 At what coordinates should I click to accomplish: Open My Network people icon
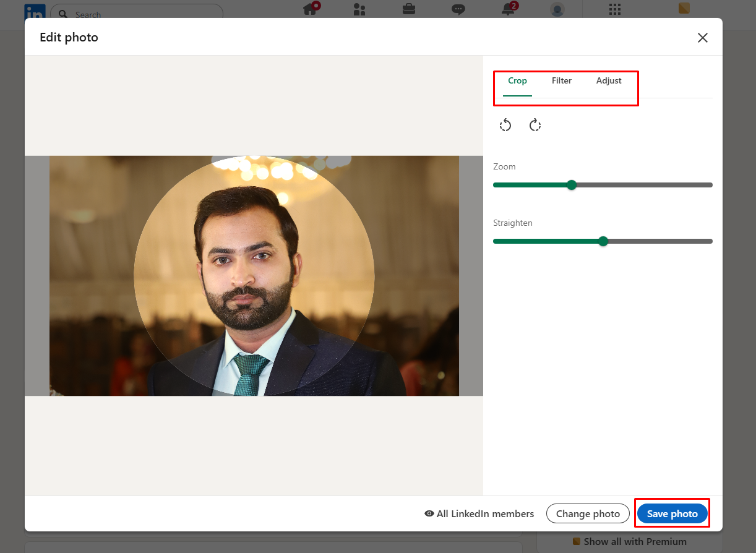coord(359,9)
